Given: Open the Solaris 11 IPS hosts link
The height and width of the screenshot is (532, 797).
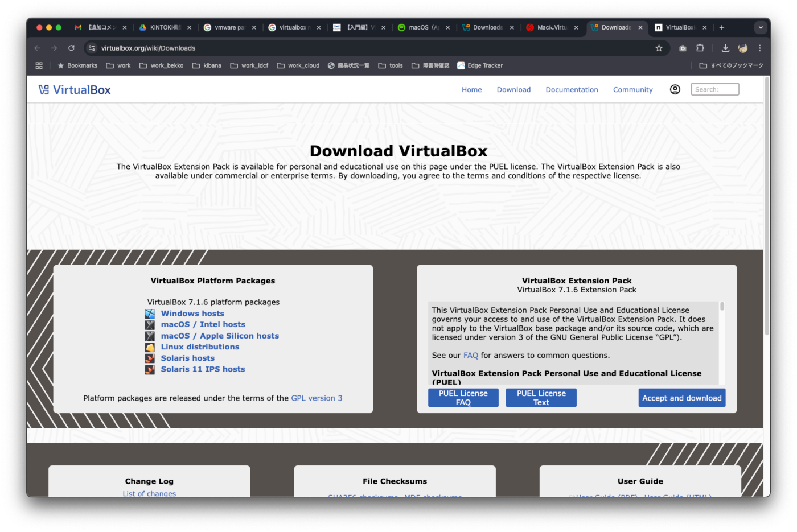Looking at the screenshot, I should [x=203, y=369].
